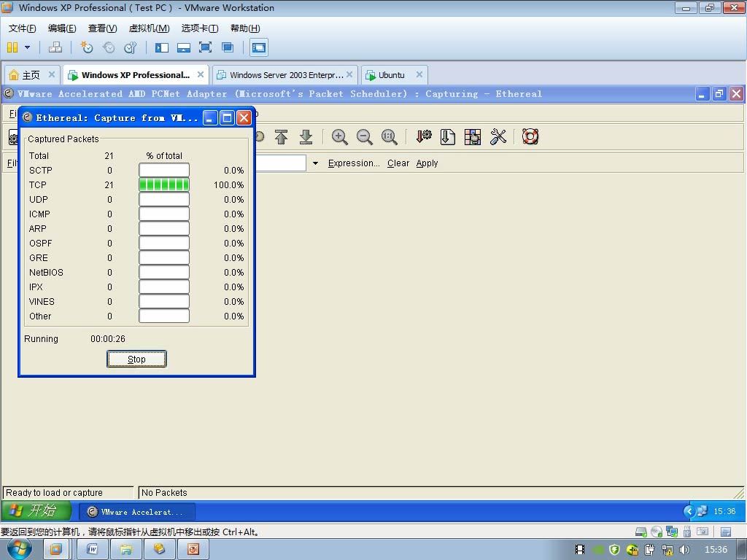Click the 'No Packets' status bar text

tap(164, 493)
